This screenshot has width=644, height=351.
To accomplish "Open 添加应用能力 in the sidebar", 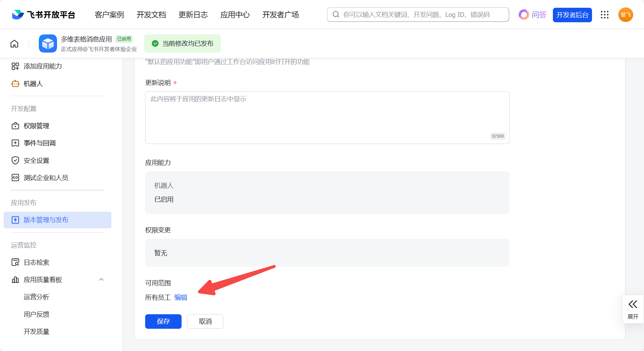I will [x=43, y=66].
